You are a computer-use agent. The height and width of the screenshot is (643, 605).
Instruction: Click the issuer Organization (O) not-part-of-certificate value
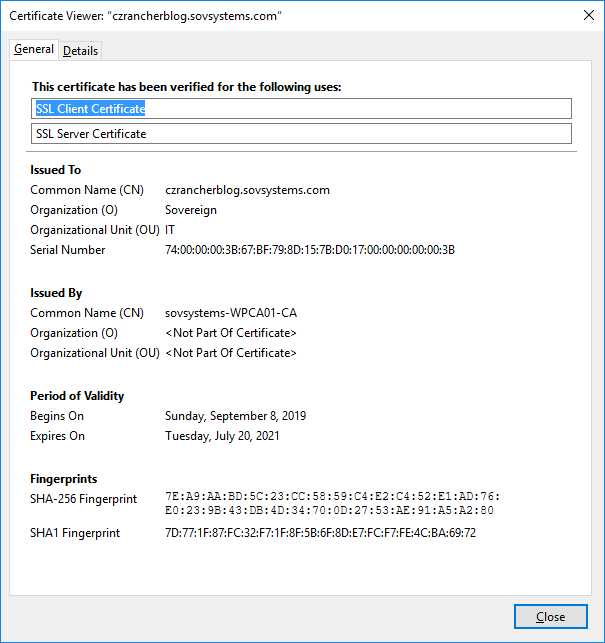click(231, 333)
